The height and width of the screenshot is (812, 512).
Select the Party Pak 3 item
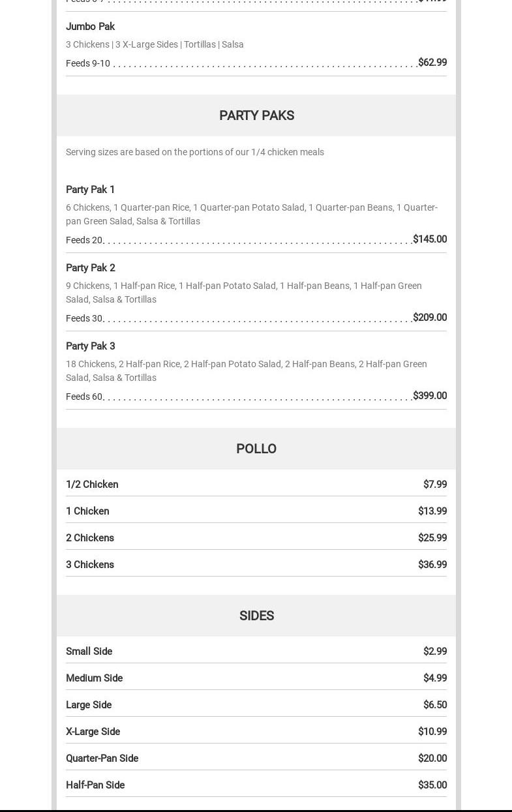pyautogui.click(x=90, y=346)
